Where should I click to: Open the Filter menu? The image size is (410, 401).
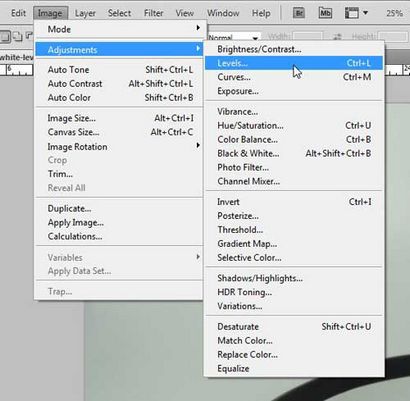153,13
